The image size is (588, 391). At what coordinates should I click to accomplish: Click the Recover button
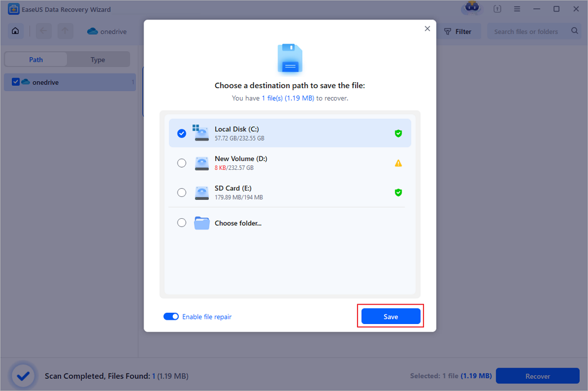537,376
